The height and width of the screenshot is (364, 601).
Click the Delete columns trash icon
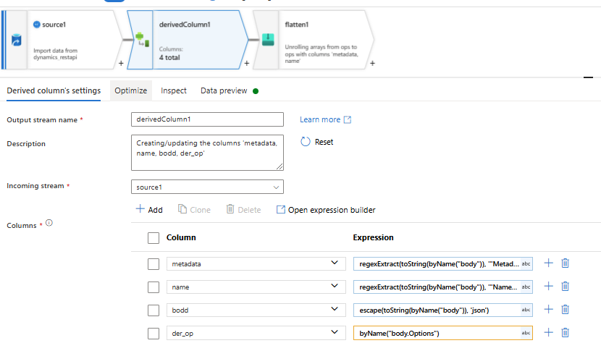[x=230, y=209]
